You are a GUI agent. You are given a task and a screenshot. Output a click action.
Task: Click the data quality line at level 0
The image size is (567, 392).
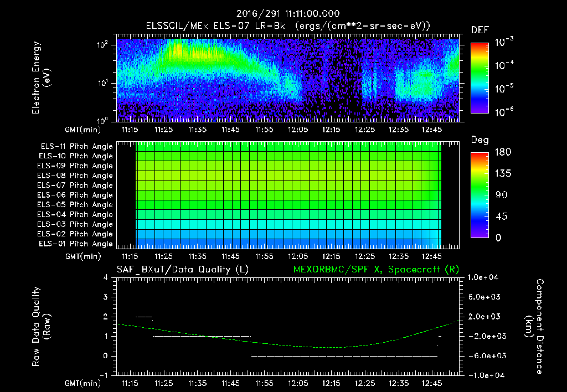(x=344, y=356)
